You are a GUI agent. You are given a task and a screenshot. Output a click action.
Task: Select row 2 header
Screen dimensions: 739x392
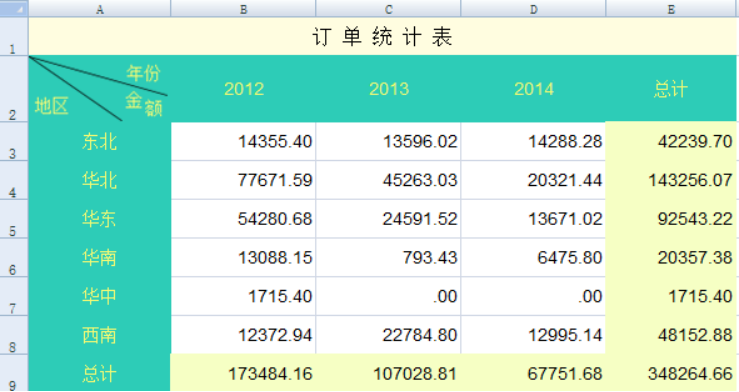point(14,89)
